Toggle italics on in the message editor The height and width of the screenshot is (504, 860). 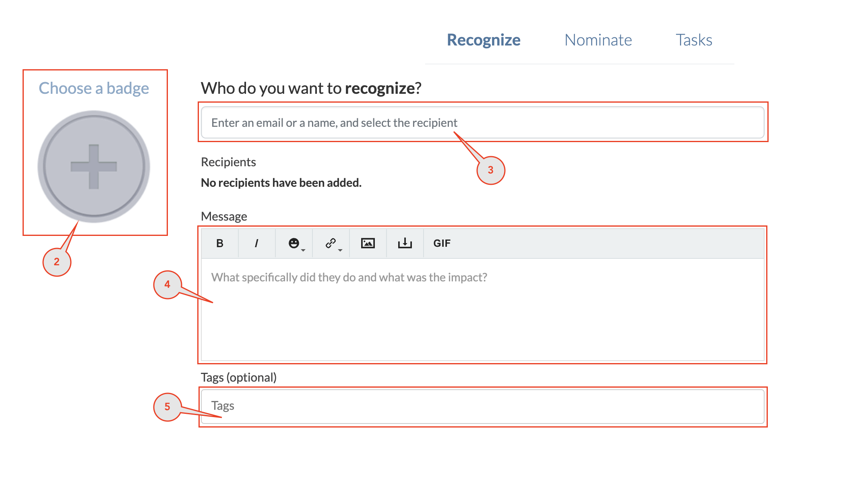tap(256, 243)
